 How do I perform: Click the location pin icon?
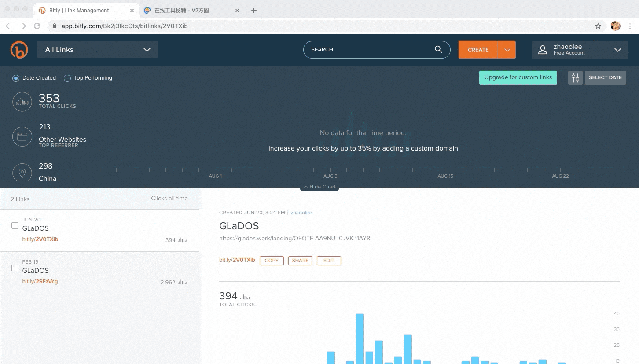[22, 173]
